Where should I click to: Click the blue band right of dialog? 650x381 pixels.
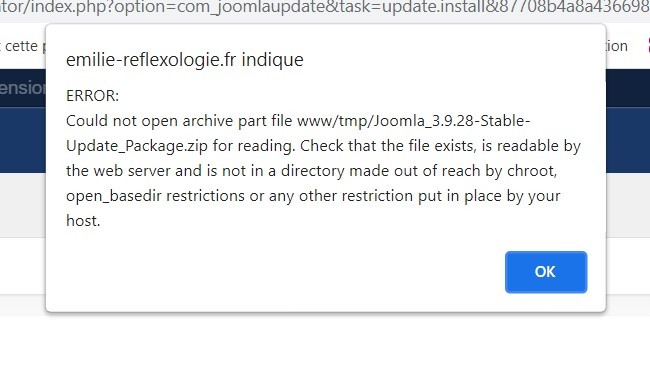(628, 140)
